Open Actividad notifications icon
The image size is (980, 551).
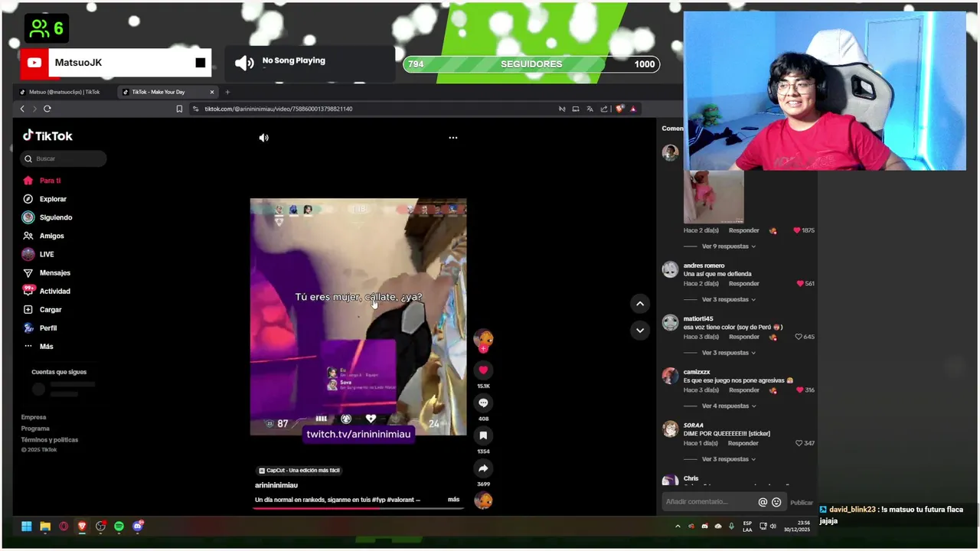28,291
